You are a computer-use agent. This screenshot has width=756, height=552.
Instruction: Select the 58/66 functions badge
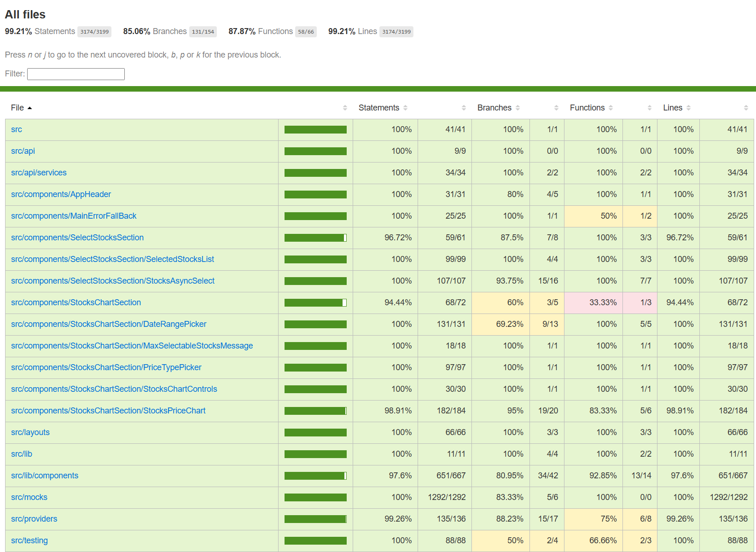[x=306, y=32]
